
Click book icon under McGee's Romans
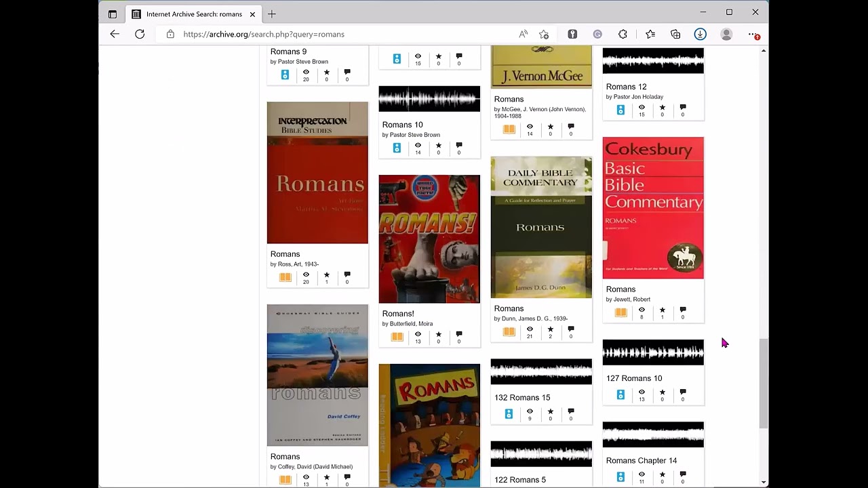(509, 129)
